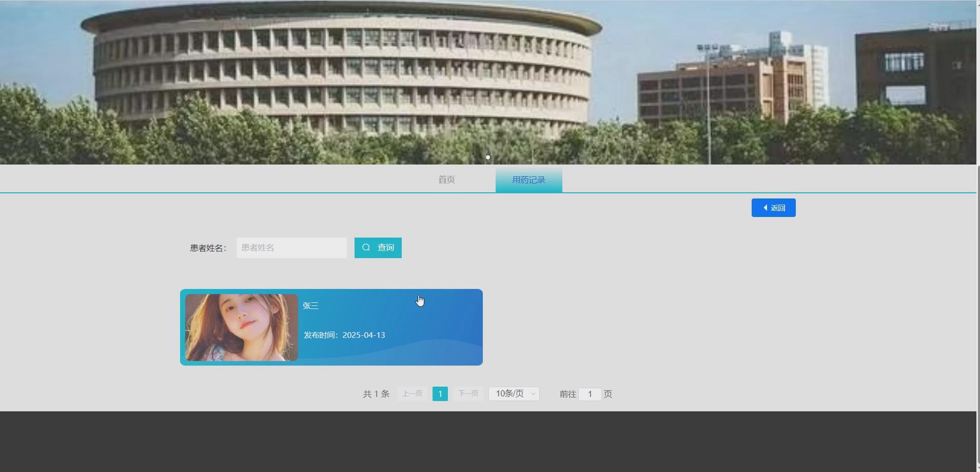The image size is (980, 472).
Task: Click the 患者姓名: label
Action: click(208, 248)
